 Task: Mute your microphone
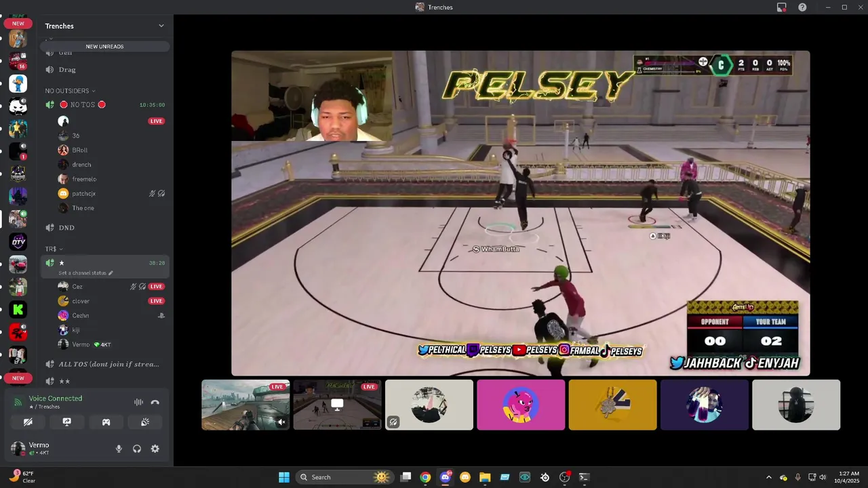[x=119, y=449]
